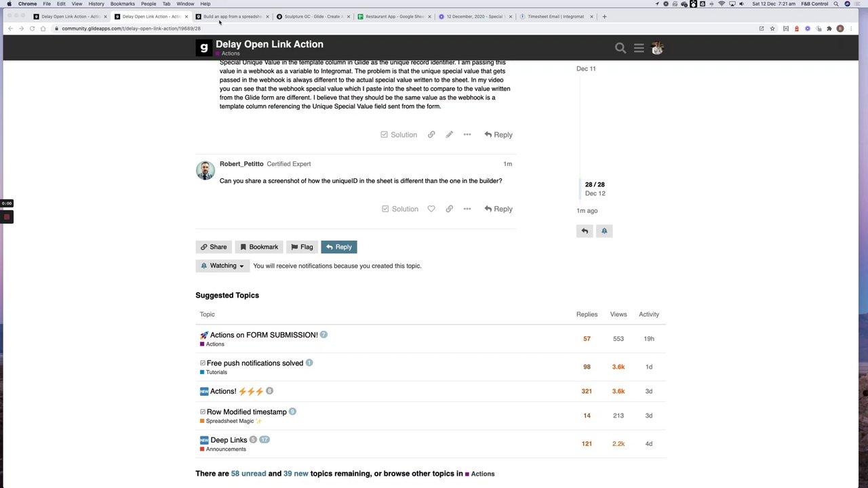The height and width of the screenshot is (488, 868).
Task: Click the timeline reply arrow button
Action: [x=585, y=231]
